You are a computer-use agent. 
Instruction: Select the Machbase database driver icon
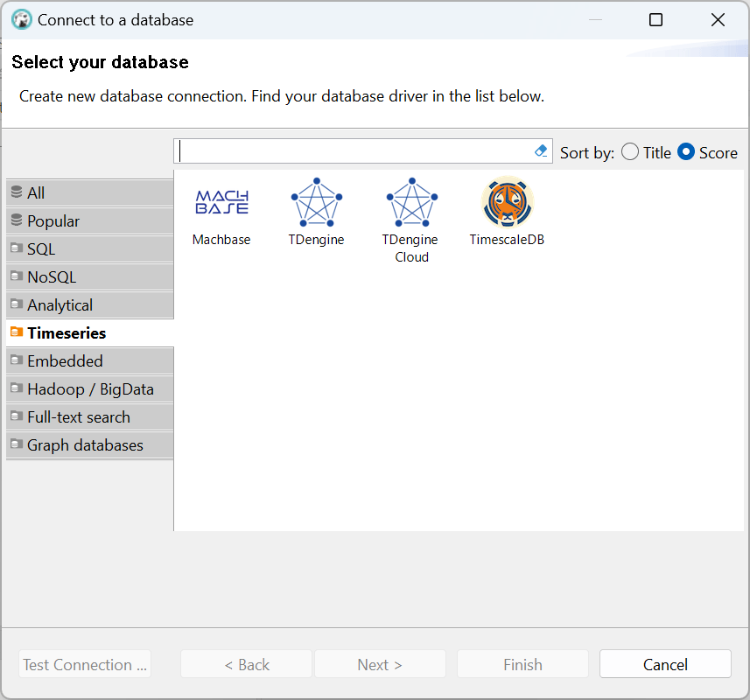tap(221, 202)
